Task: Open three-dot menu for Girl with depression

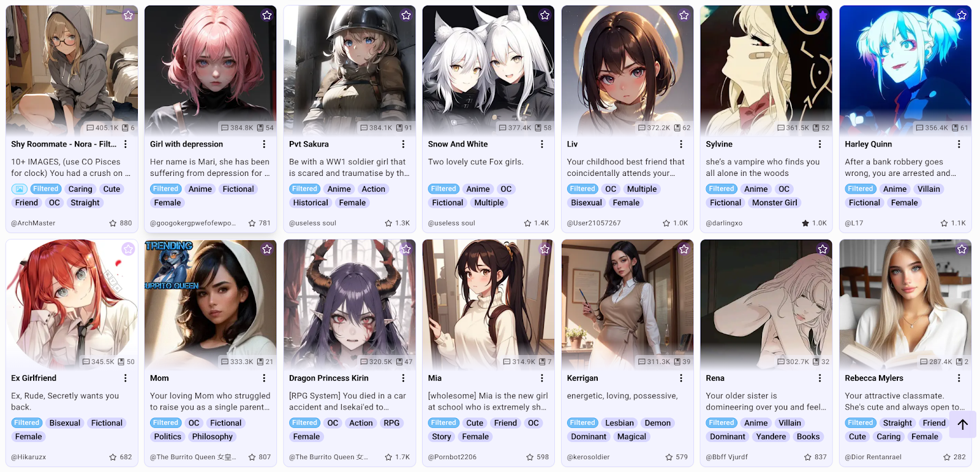Action: click(264, 144)
